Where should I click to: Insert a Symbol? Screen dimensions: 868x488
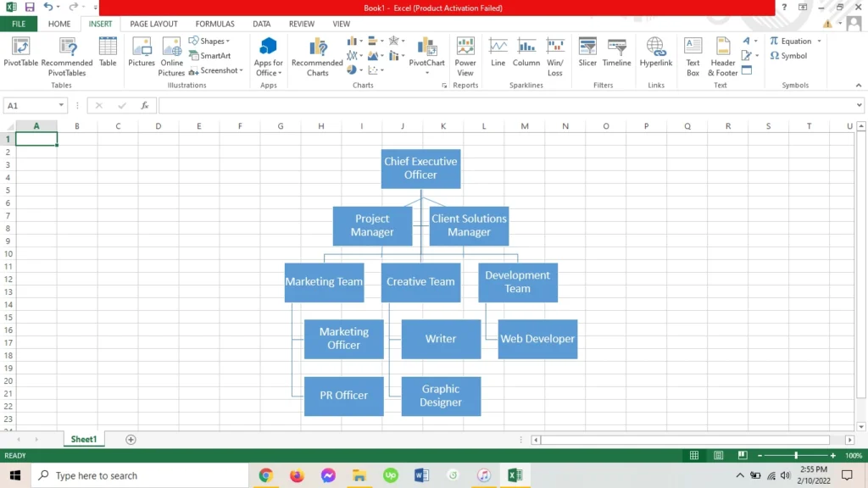pos(789,55)
